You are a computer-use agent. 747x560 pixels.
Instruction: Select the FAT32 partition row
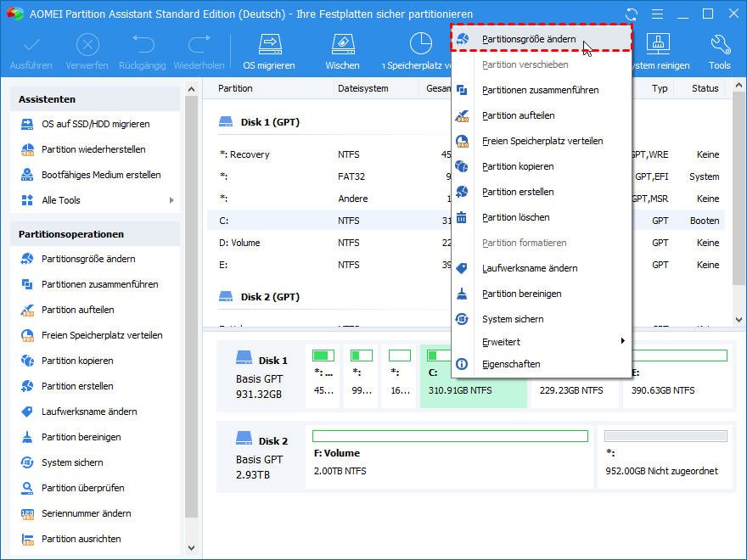coord(466,176)
